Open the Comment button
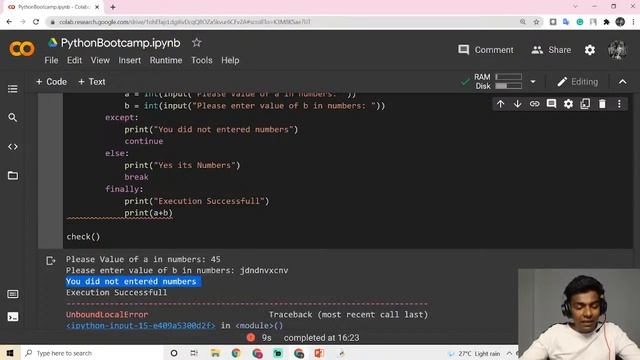Image resolution: width=640 pixels, height=360 pixels. pyautogui.click(x=486, y=50)
